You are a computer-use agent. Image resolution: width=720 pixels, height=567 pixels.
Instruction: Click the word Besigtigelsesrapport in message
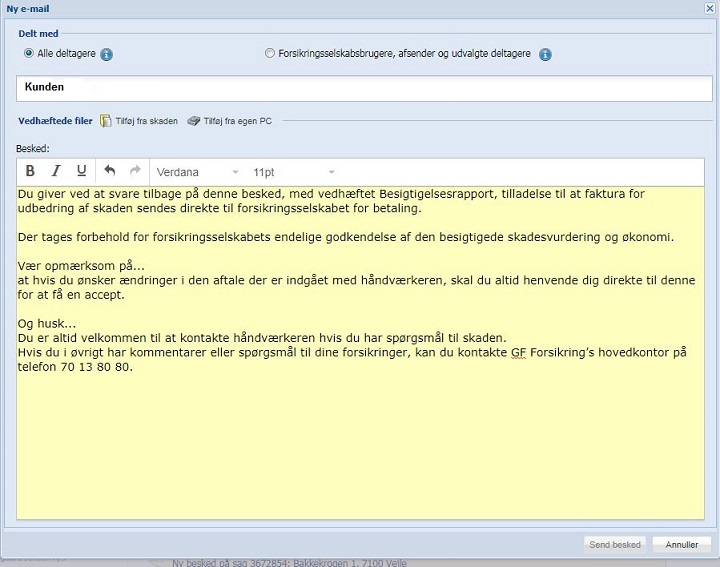pos(437,194)
